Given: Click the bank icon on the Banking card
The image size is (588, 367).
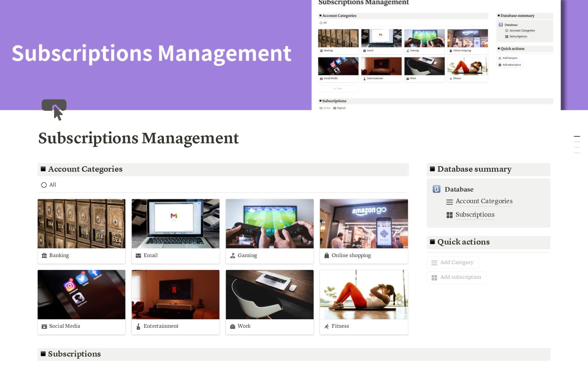Looking at the screenshot, I should 44,255.
